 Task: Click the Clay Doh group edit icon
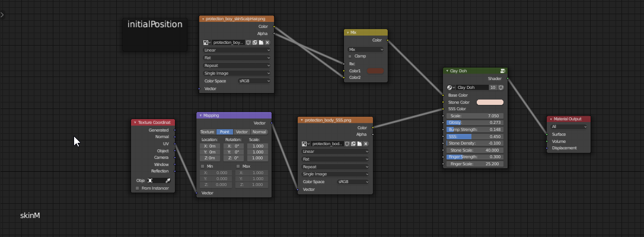(503, 71)
